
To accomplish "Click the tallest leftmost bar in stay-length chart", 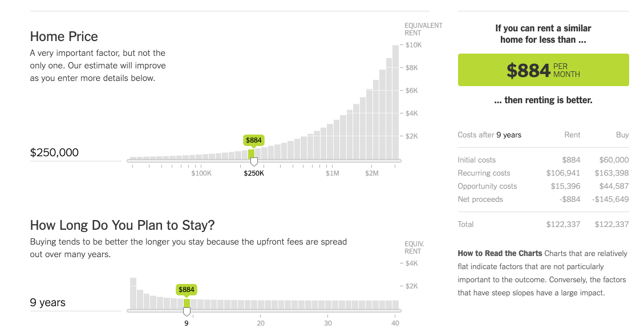I will [133, 293].
